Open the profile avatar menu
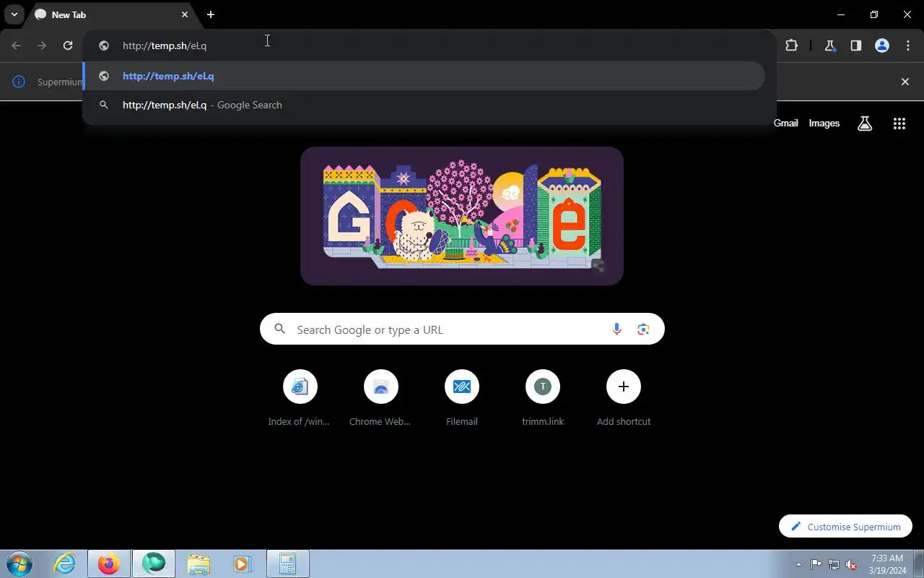 pyautogui.click(x=881, y=46)
